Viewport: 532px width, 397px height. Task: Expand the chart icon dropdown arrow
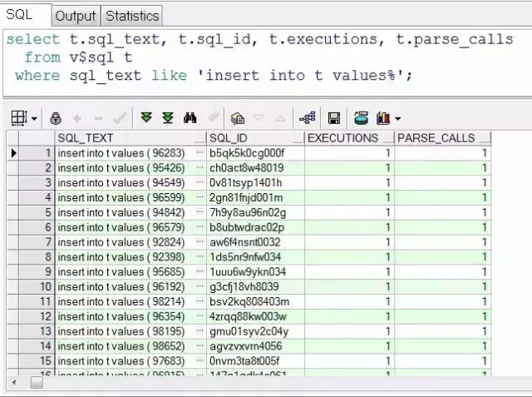[397, 119]
